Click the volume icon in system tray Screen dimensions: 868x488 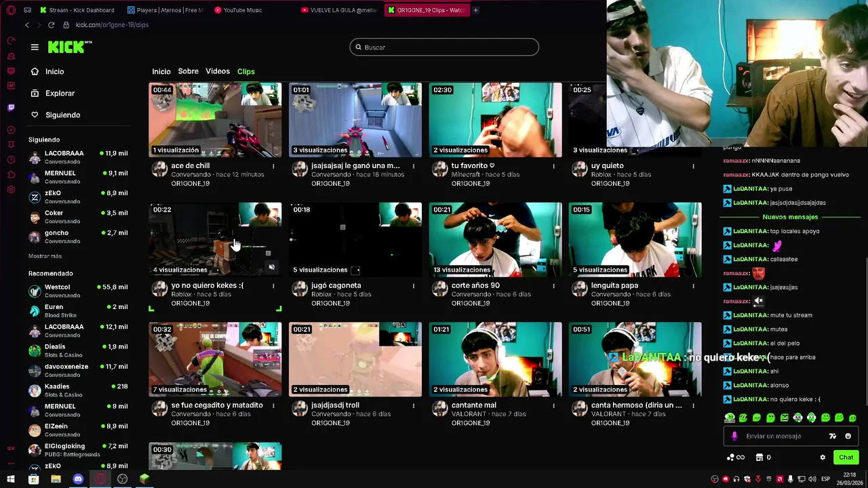(x=812, y=479)
